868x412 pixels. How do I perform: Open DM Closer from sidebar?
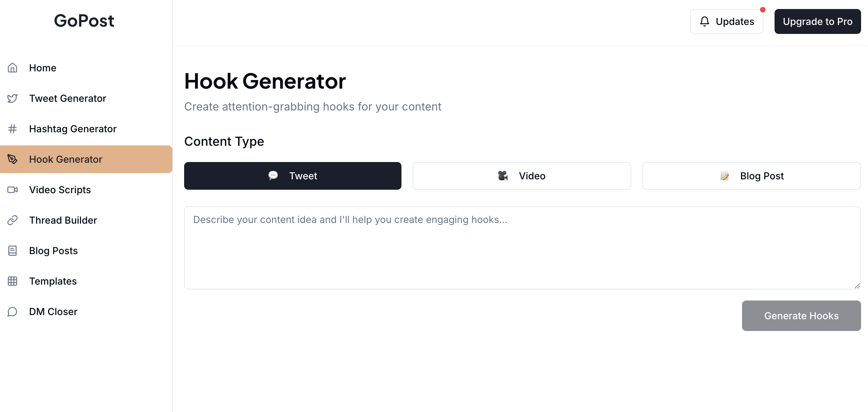click(x=86, y=312)
